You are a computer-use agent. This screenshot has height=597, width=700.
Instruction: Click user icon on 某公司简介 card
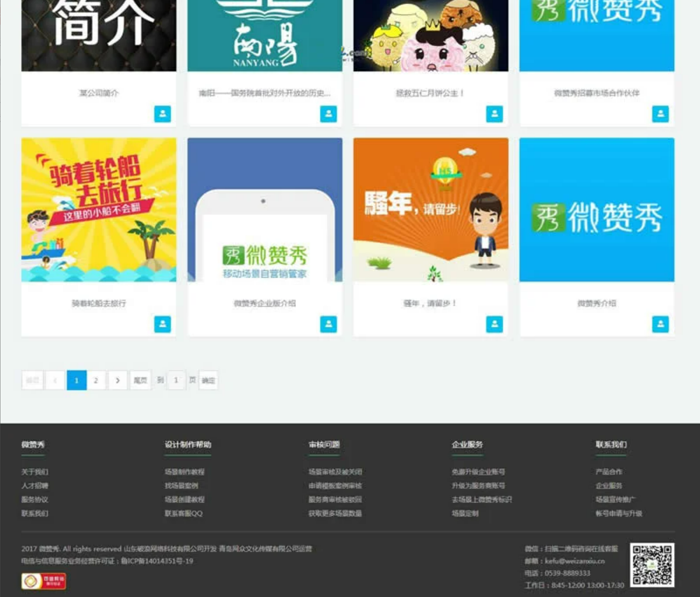(x=162, y=114)
